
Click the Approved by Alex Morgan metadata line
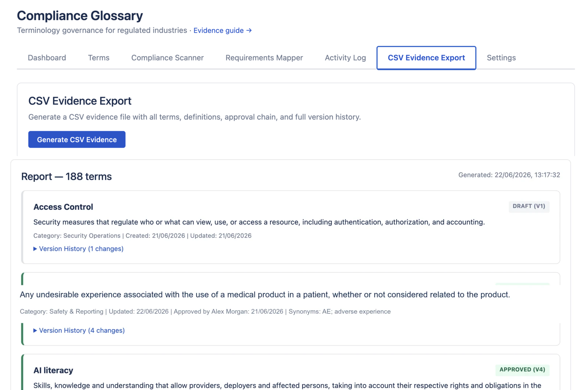205,311
